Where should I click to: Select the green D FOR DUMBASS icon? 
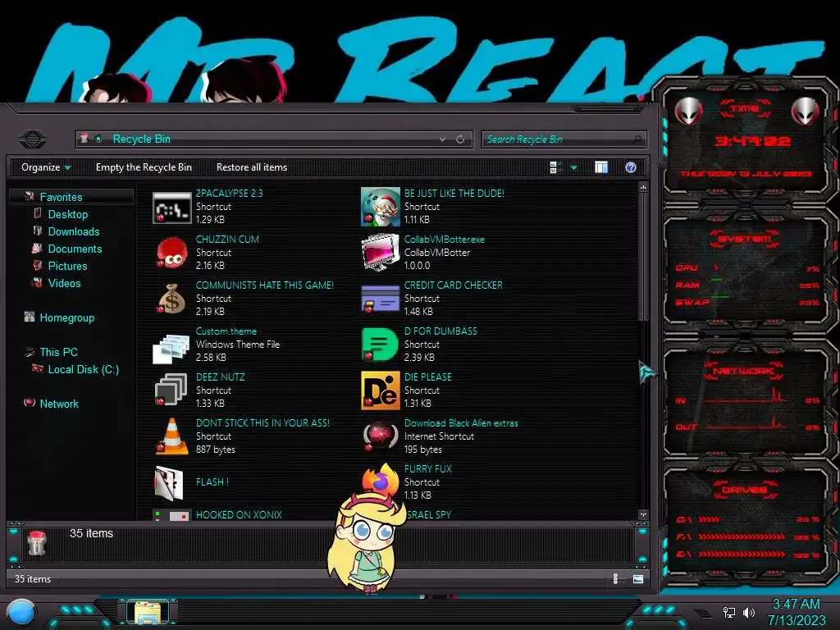click(x=380, y=345)
